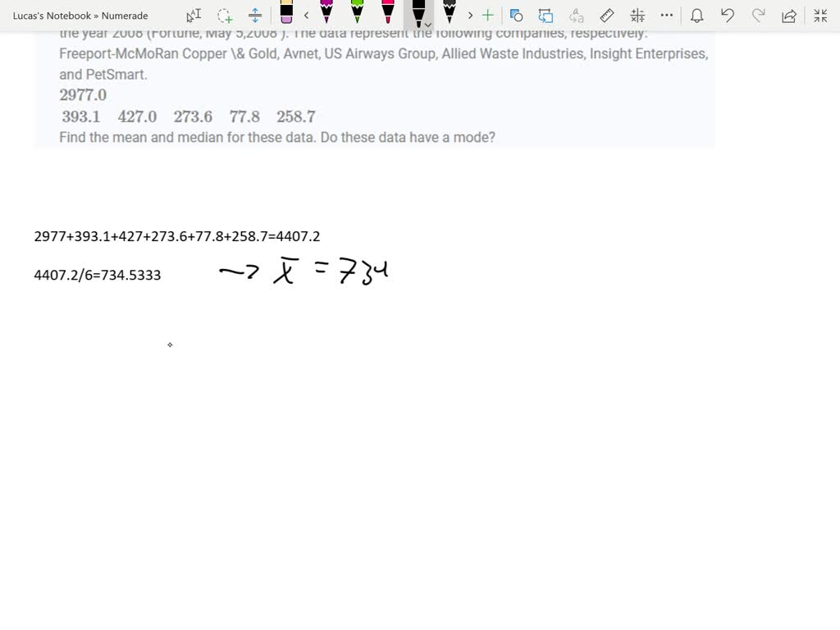Pick the purple pen
840x630 pixels.
click(326, 11)
